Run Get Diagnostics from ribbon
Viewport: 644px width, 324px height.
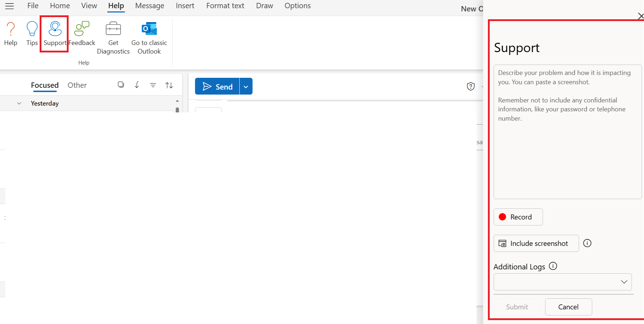[113, 38]
